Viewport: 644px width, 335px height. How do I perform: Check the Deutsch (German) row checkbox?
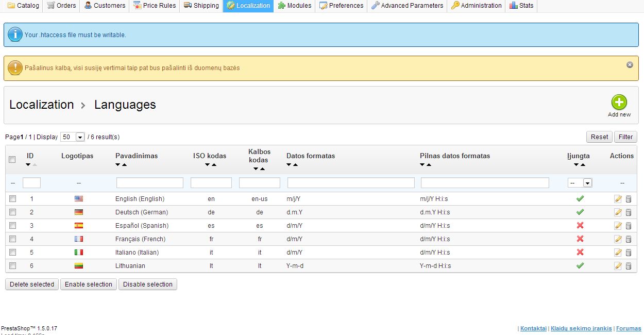pos(13,212)
